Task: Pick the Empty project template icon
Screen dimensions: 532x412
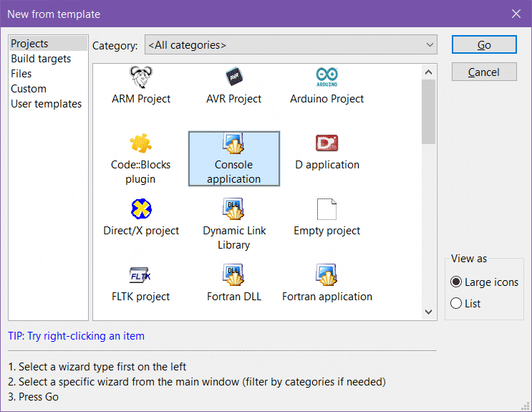Action: (x=327, y=209)
